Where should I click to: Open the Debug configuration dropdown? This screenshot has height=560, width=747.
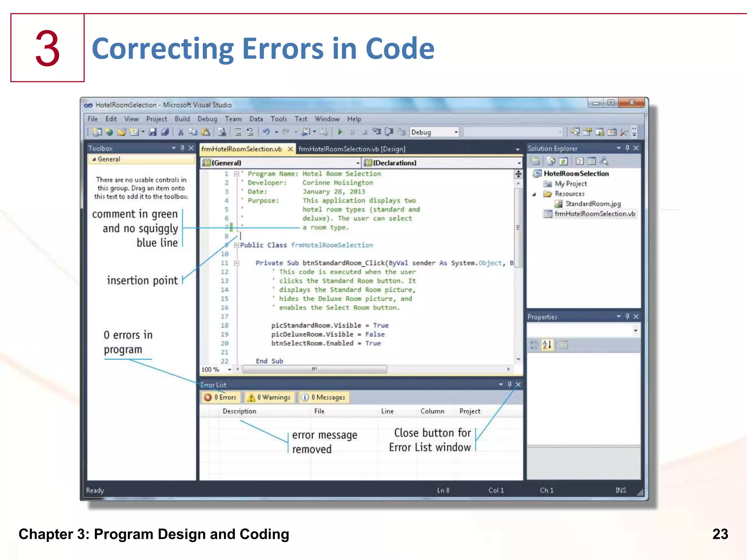tap(456, 132)
